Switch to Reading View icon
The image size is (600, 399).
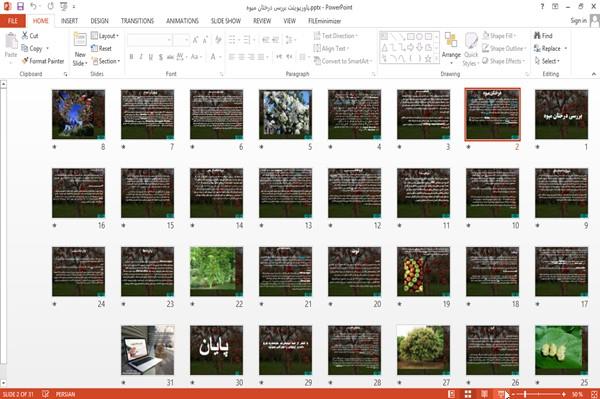point(484,394)
